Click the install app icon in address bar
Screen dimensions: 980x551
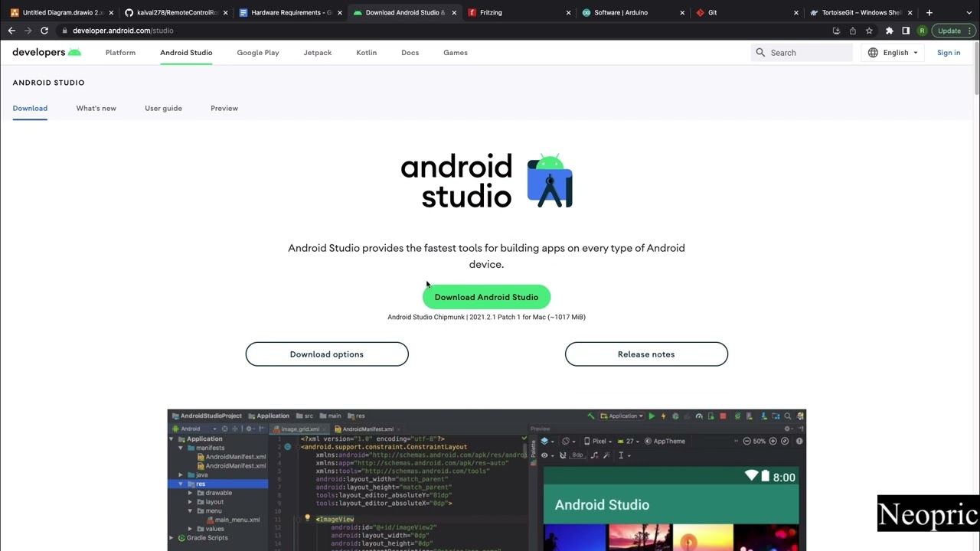[836, 31]
